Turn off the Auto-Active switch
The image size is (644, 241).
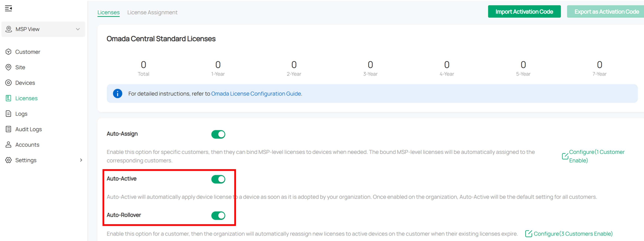[x=218, y=179]
